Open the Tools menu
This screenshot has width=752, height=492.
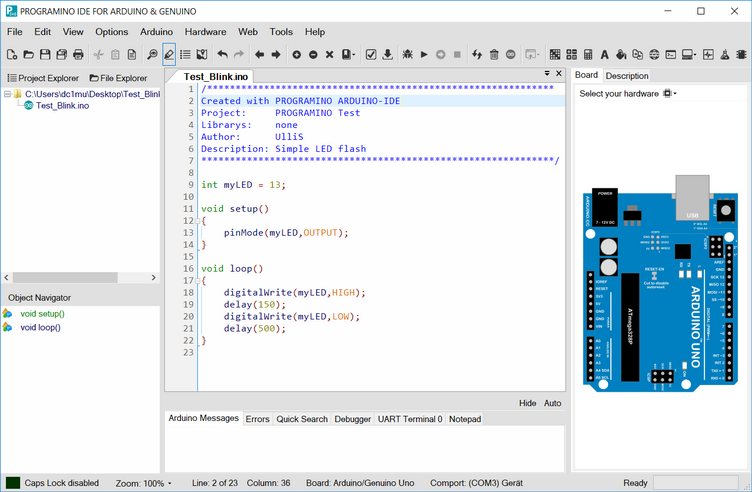[281, 32]
